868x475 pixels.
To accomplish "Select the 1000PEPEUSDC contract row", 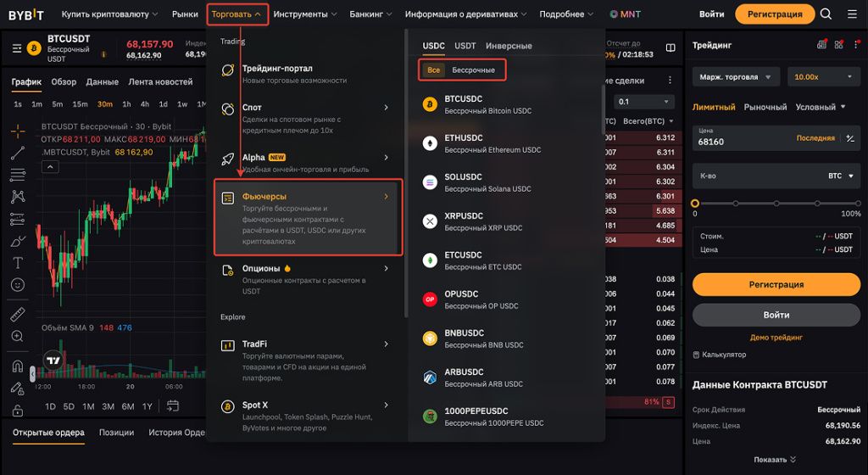I will tap(505, 416).
